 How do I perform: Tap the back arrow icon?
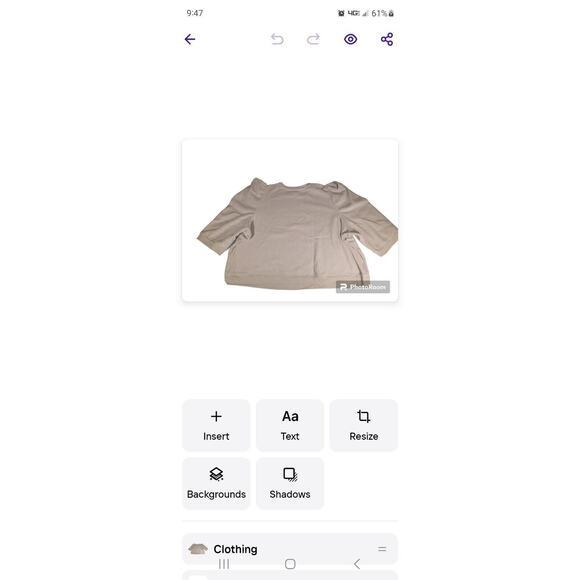tap(190, 39)
